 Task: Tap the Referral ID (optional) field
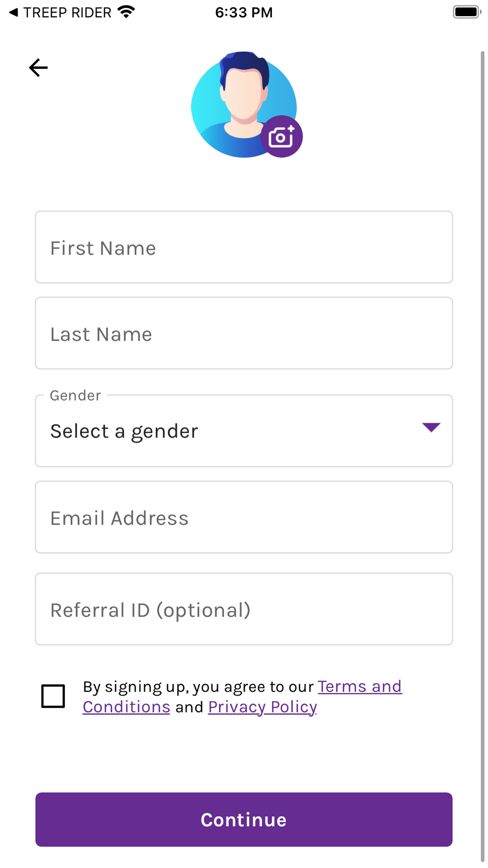pos(244,609)
